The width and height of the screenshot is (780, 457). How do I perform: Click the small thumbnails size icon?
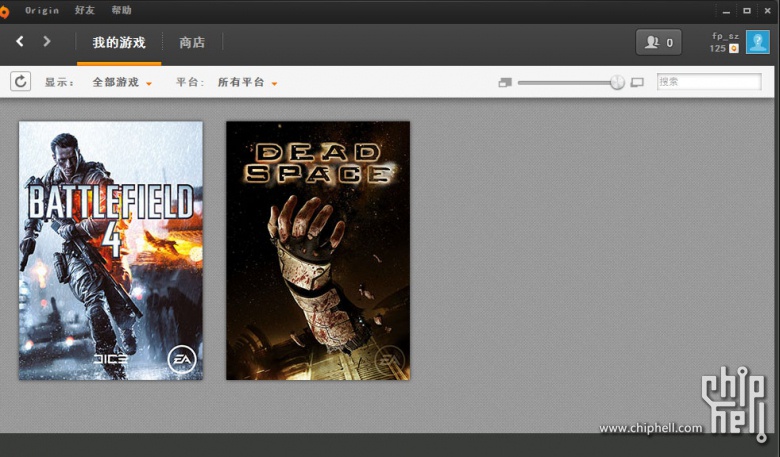[505, 83]
